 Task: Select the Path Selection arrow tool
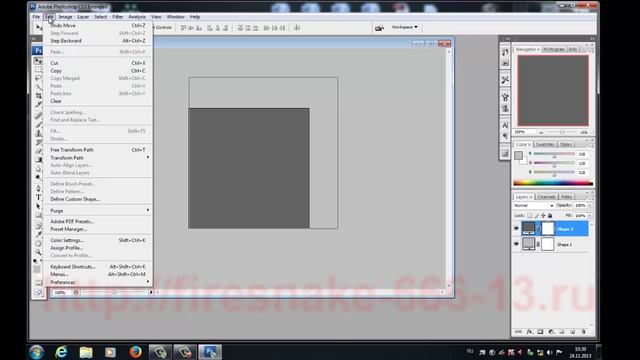38,206
